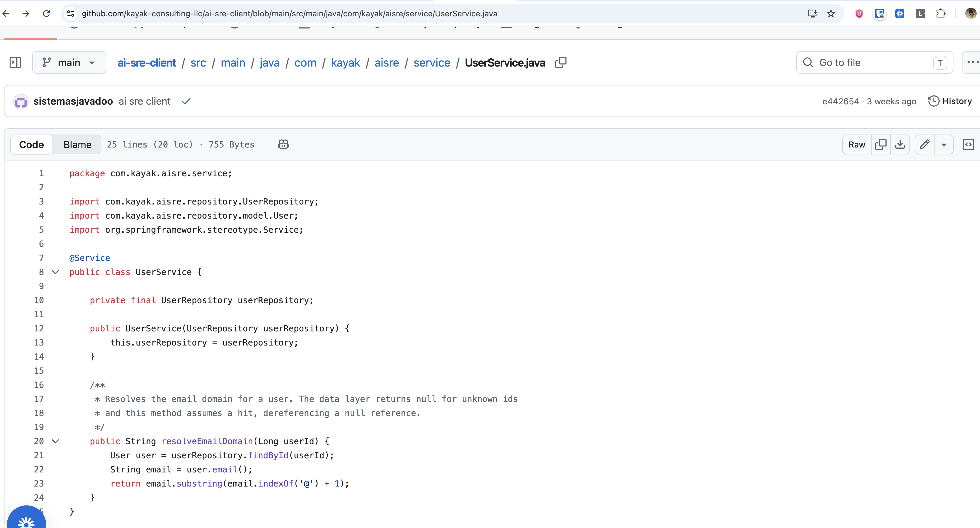Navigate to com folder breadcrumb

point(305,62)
